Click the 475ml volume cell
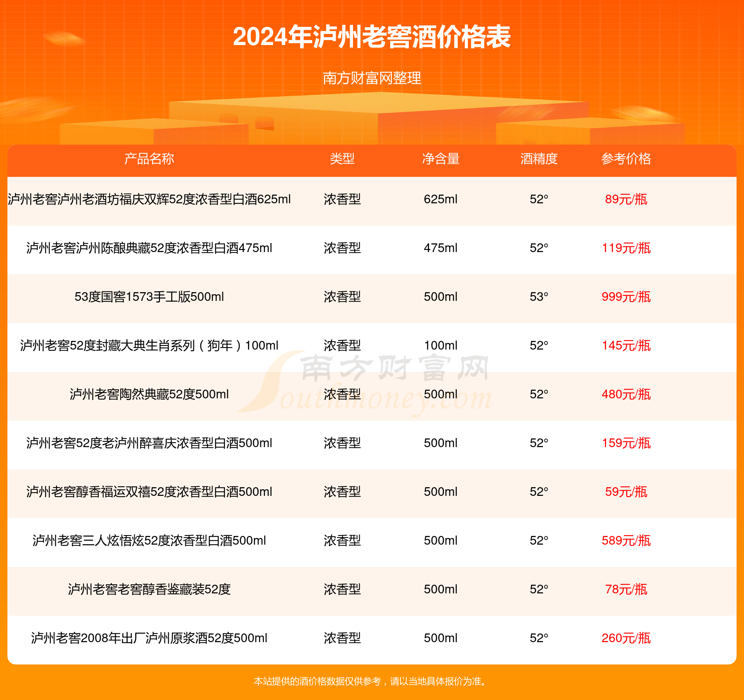 pyautogui.click(x=441, y=248)
